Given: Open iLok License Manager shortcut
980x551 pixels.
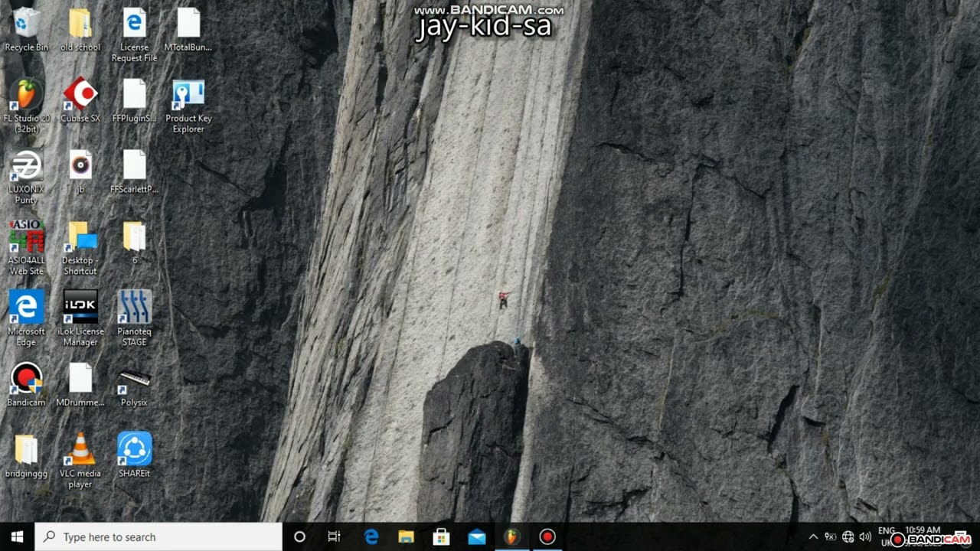Looking at the screenshot, I should click(80, 318).
